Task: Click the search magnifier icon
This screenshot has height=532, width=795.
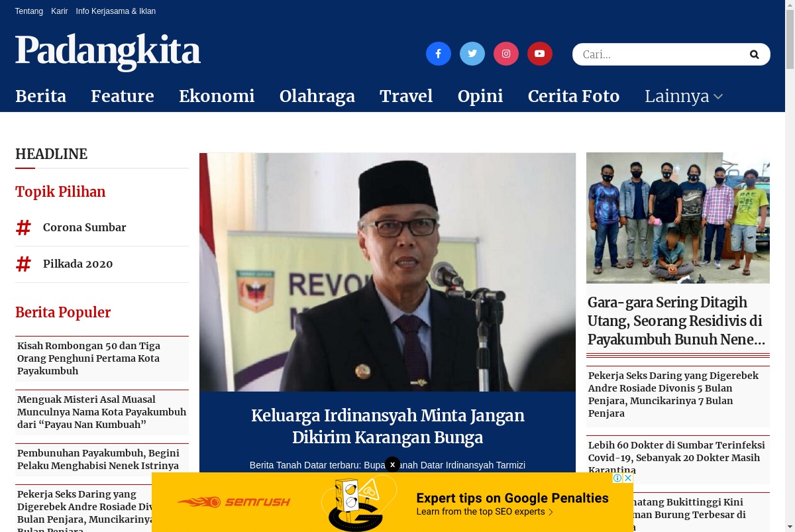Action: [x=754, y=54]
